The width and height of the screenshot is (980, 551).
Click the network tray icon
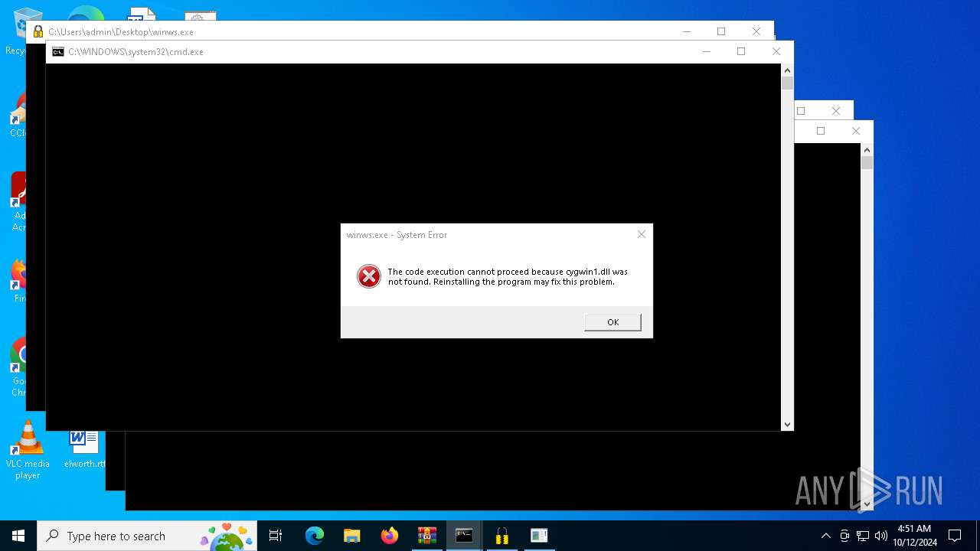(x=863, y=536)
